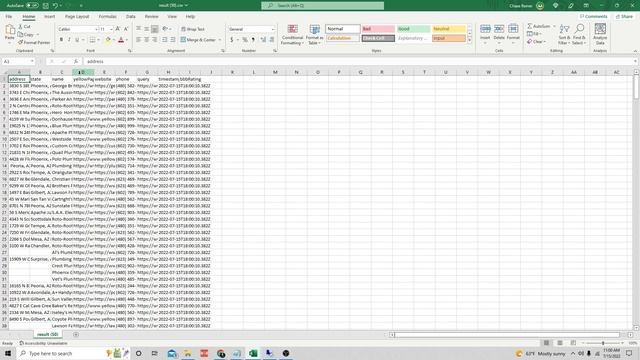Save the workbook with the Save icon
Screen dimensions: 640x360
(46, 6)
